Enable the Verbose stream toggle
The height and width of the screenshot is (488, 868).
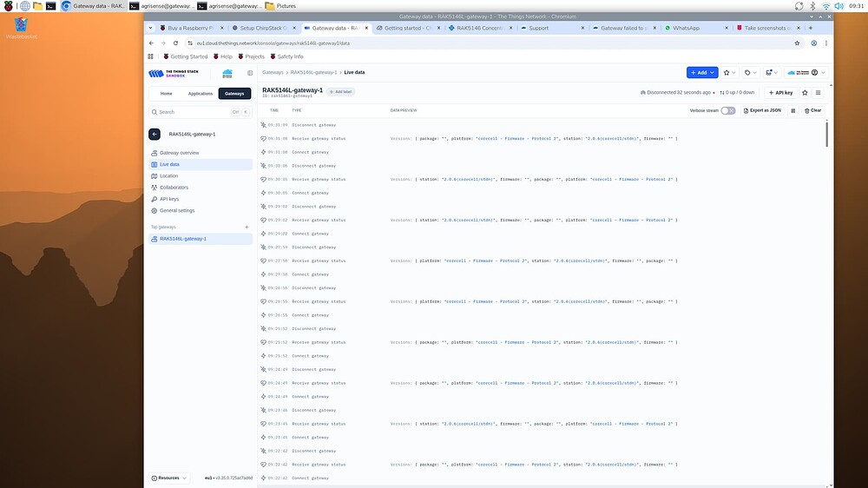click(727, 110)
